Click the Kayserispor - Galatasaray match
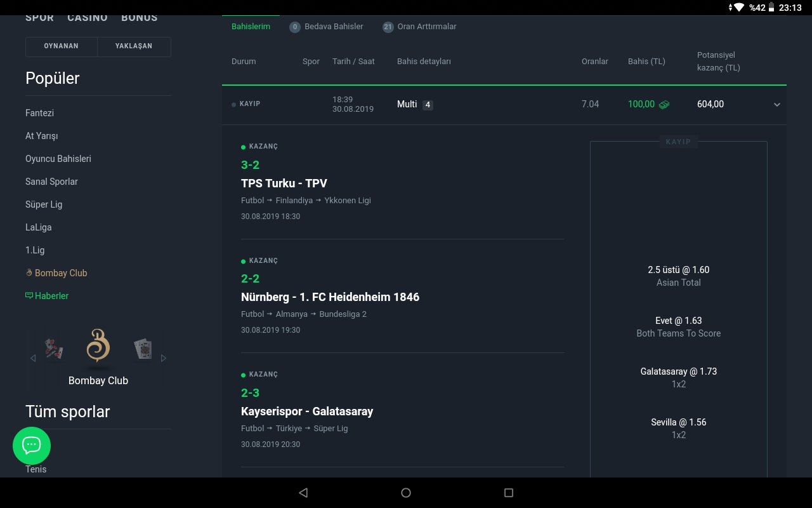 click(x=307, y=411)
